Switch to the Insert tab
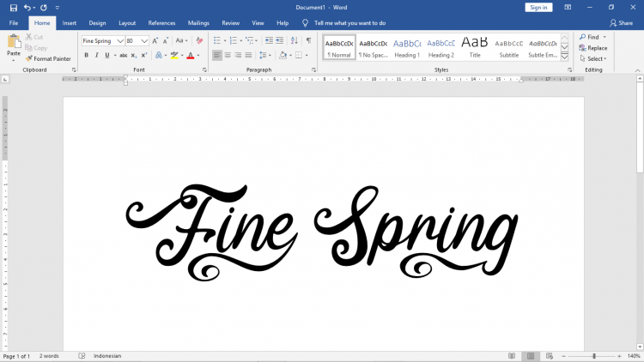This screenshot has width=644, height=362. [69, 23]
